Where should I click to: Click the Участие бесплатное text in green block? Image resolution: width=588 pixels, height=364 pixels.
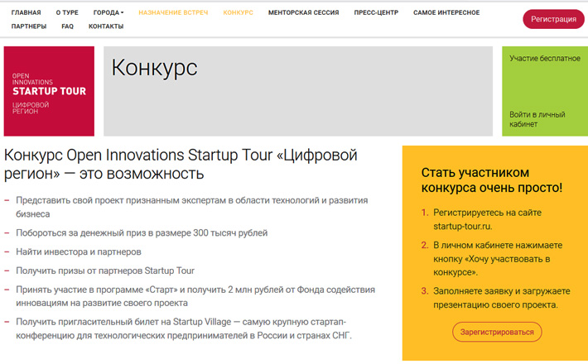[545, 59]
